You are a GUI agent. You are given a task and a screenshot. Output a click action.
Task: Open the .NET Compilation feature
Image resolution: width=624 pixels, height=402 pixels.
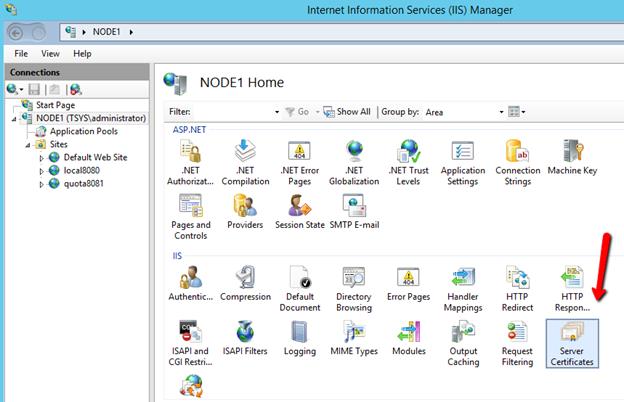coord(245,163)
